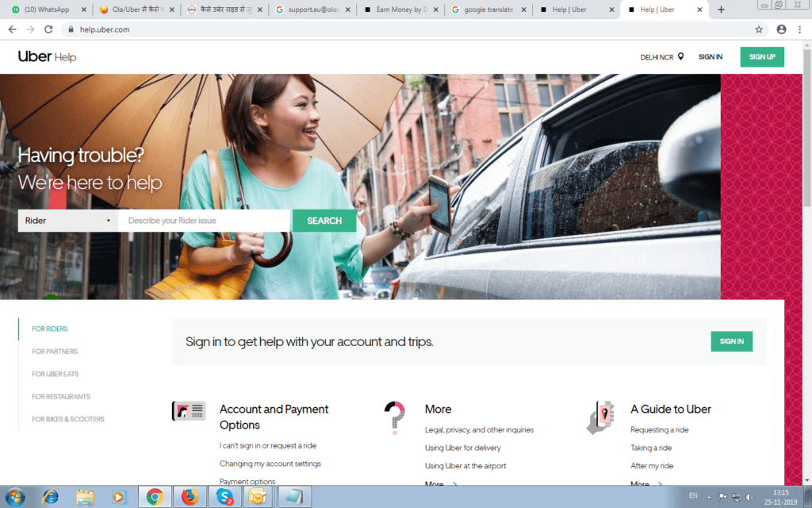812x508 pixels.
Task: Open 'Using Uber for delivery' link
Action: 462,448
